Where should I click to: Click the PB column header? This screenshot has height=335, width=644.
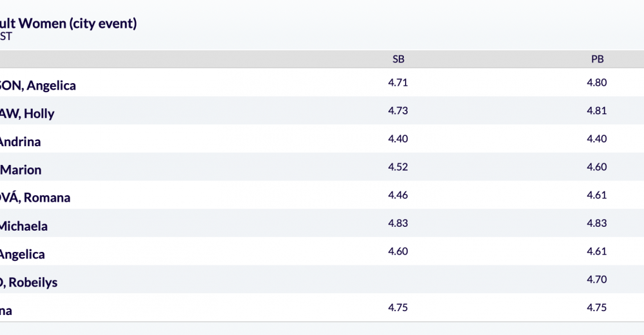pos(597,59)
